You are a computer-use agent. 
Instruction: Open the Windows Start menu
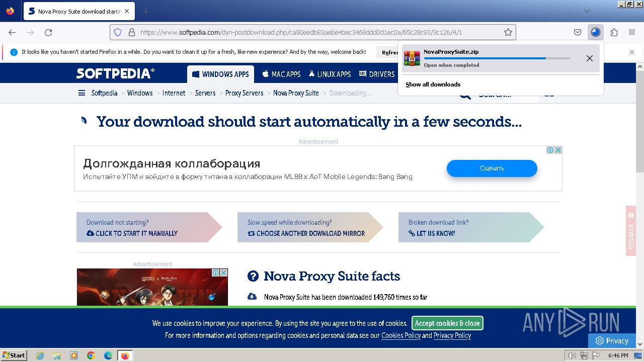tap(14, 355)
